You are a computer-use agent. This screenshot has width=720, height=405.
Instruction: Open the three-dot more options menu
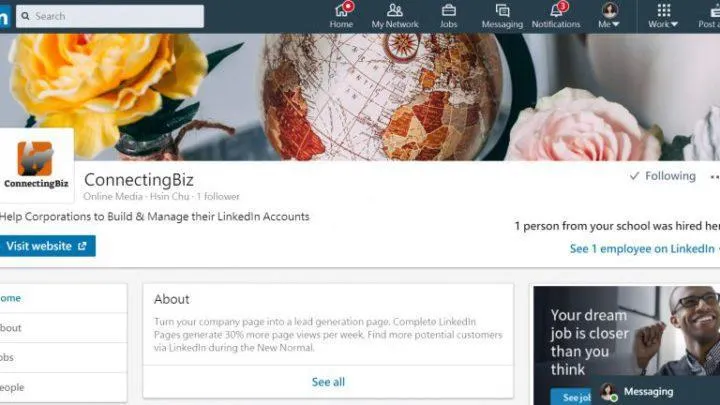tap(714, 177)
